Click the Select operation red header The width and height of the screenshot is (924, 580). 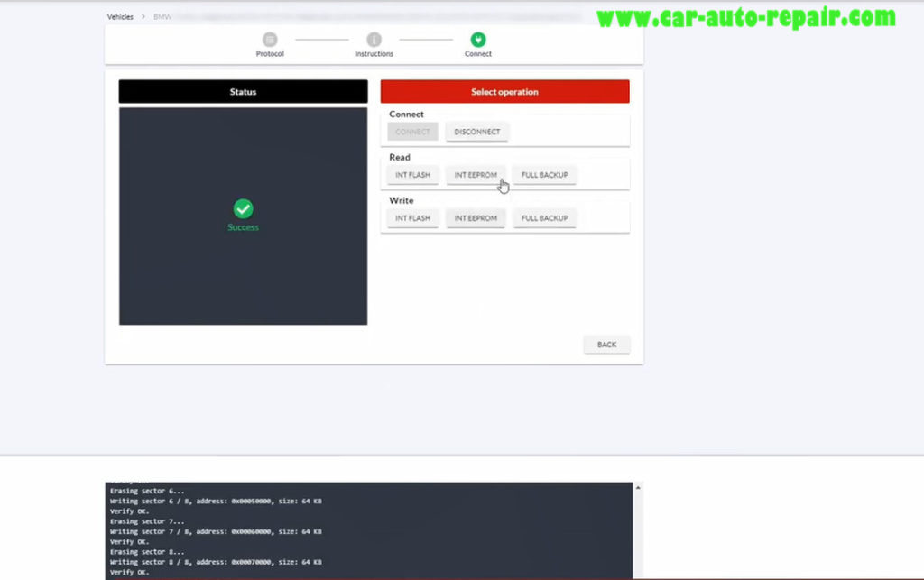pos(504,91)
